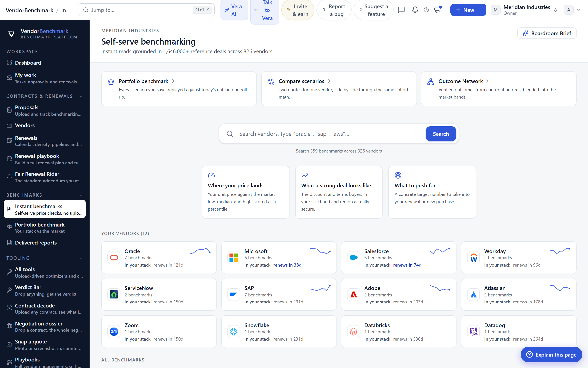Open Fair Renewal Rider in sidebar
Screen dimensions: 588x368
coord(45,177)
